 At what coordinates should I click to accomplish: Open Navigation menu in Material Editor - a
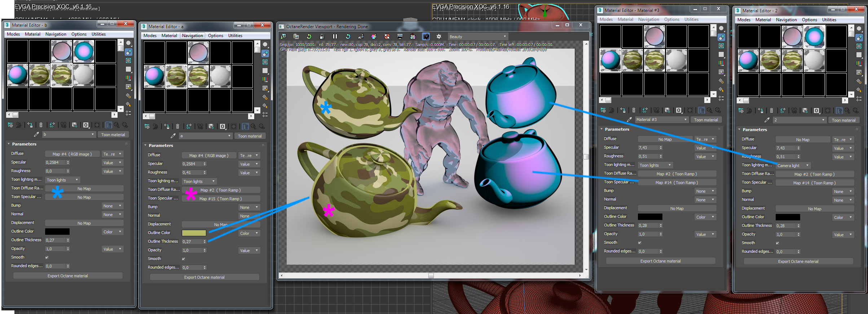pos(192,36)
